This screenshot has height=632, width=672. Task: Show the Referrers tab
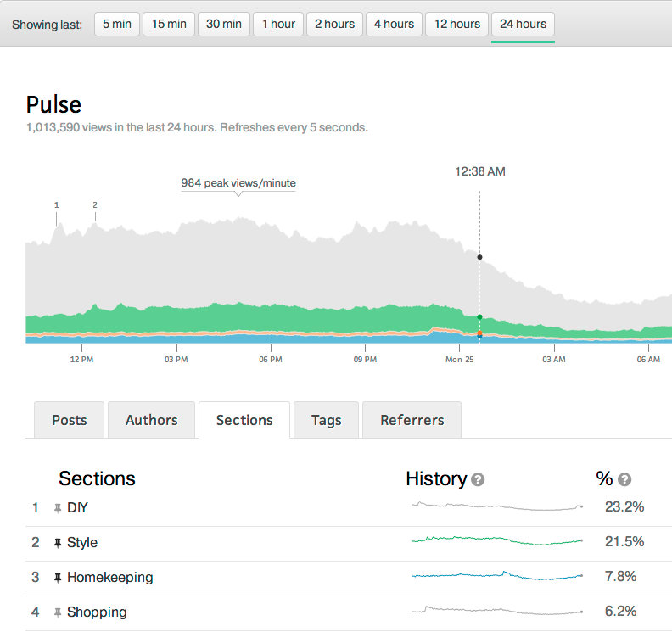coord(412,420)
